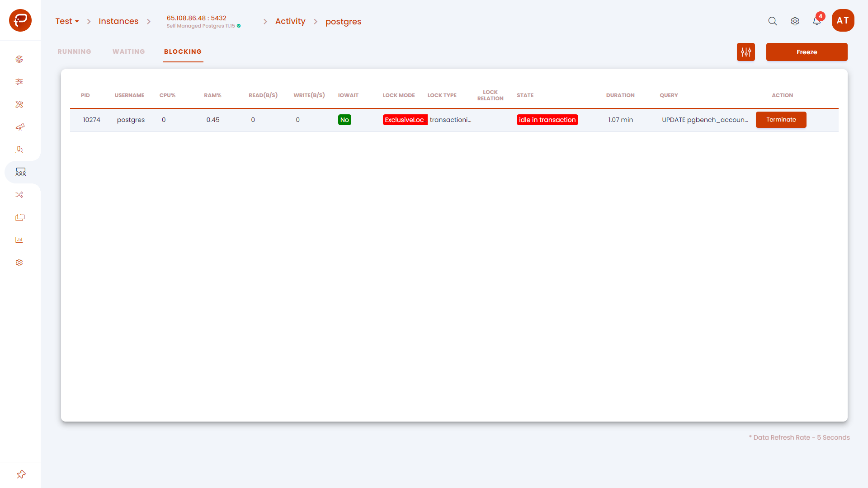Image resolution: width=868 pixels, height=488 pixels.
Task: Switch to the WAITING tab
Action: (129, 52)
